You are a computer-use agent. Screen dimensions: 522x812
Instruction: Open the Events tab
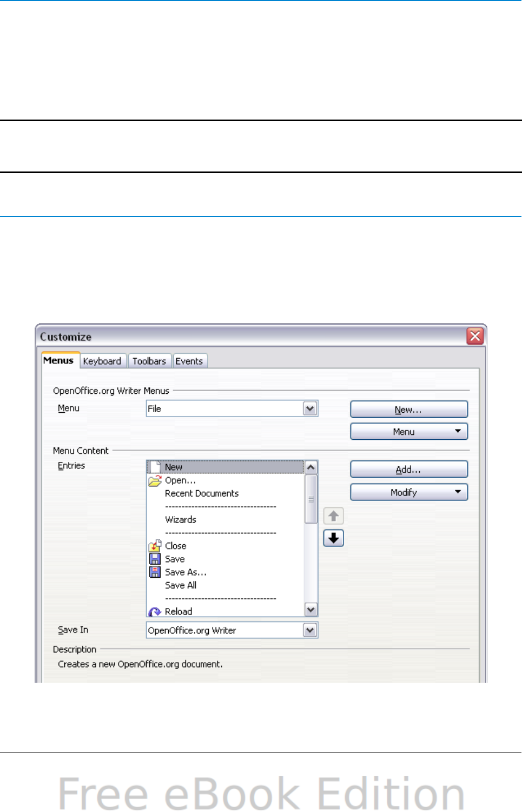pyautogui.click(x=189, y=361)
